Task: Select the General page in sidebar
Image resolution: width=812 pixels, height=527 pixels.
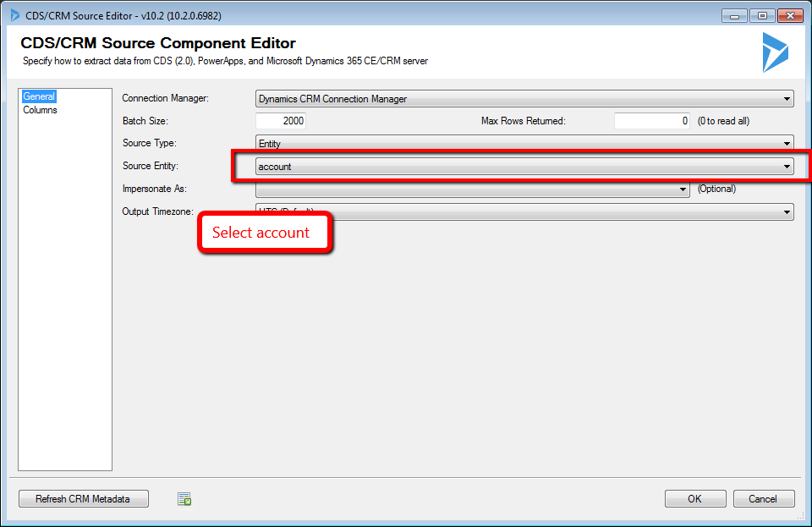Action: coord(39,96)
